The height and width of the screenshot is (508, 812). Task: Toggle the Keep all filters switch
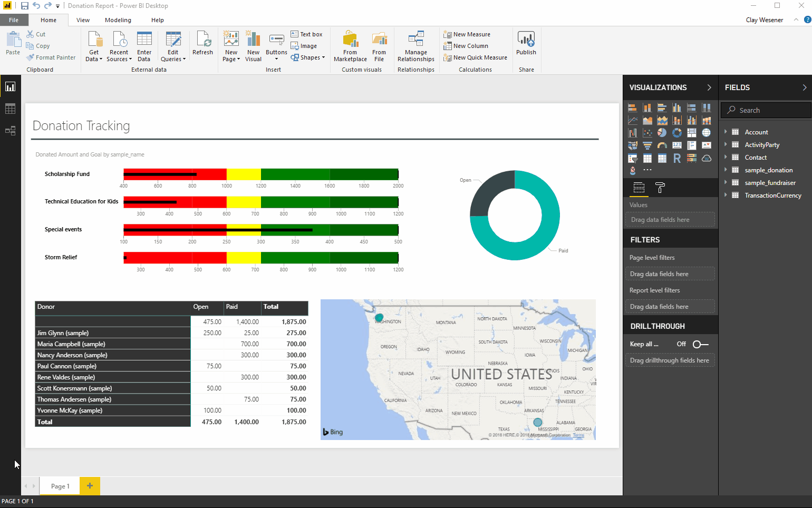pos(700,344)
